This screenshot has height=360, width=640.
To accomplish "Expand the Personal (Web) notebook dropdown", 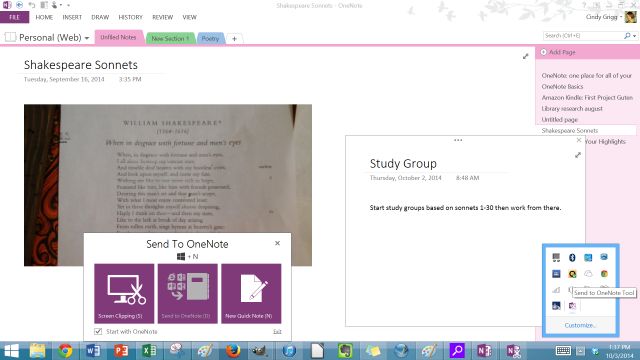I will pyautogui.click(x=87, y=38).
